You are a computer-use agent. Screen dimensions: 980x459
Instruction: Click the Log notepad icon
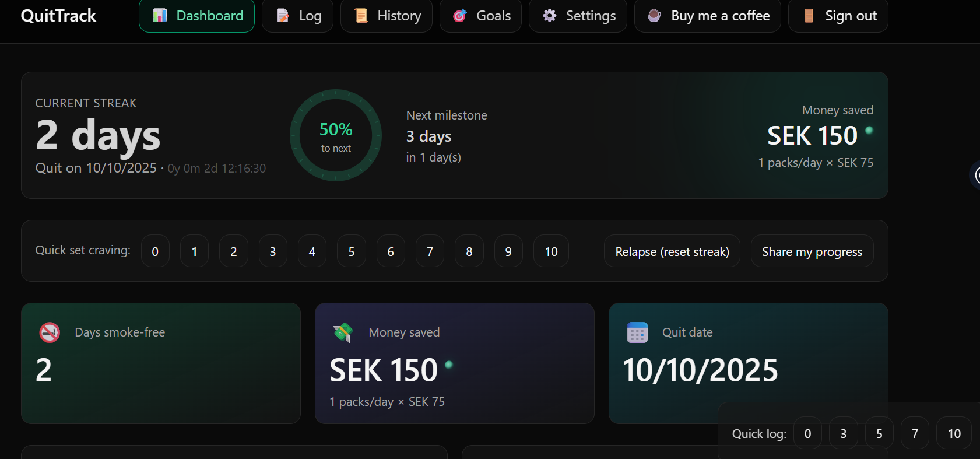tap(283, 16)
